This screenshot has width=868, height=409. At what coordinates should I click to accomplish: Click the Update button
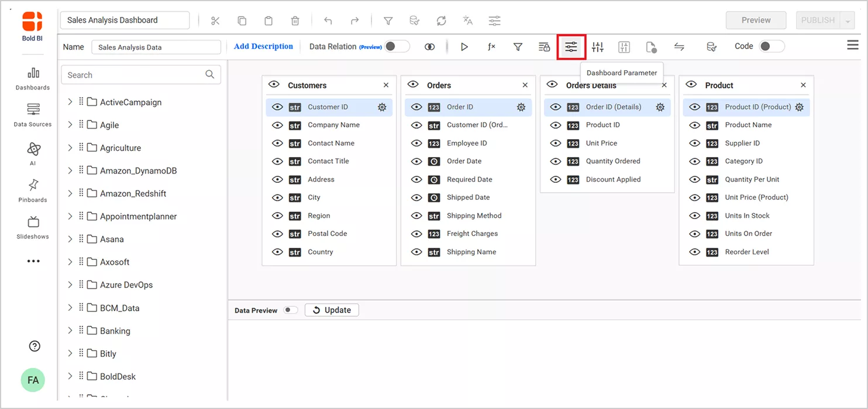(x=332, y=310)
